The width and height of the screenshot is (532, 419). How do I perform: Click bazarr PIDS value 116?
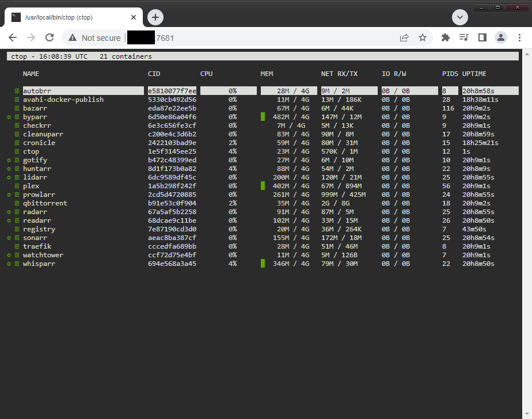(448, 108)
